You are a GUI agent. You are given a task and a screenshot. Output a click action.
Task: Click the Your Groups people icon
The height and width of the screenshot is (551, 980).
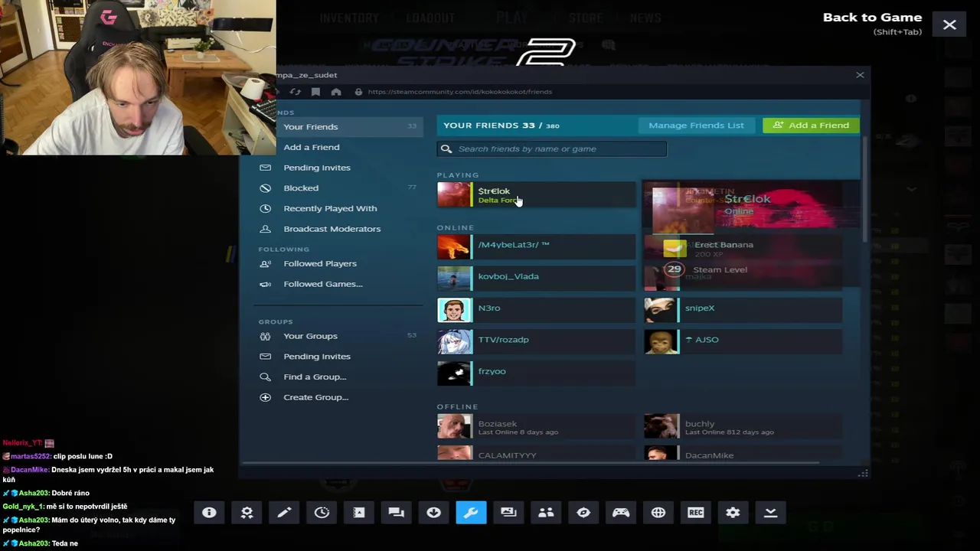click(266, 336)
